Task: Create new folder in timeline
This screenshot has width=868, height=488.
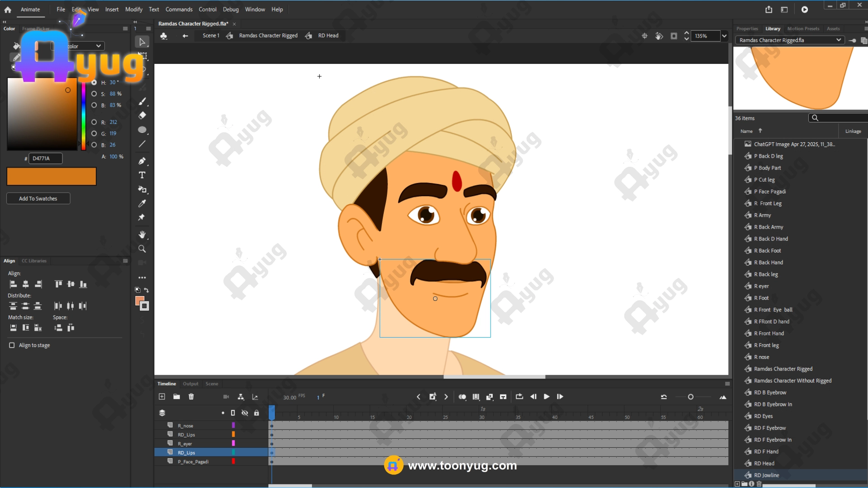Action: tap(177, 397)
